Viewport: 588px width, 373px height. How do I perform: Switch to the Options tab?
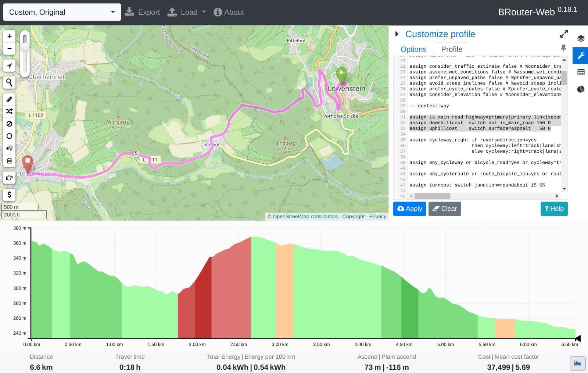[413, 49]
